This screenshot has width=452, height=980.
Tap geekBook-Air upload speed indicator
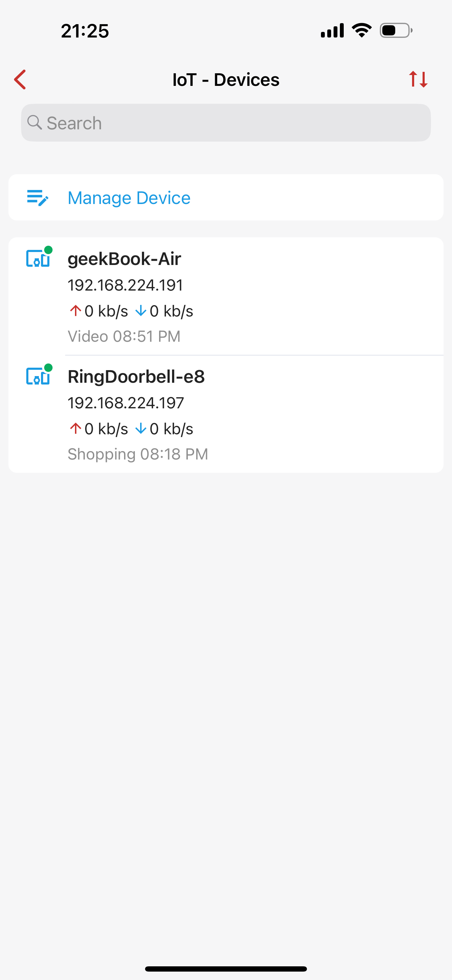coord(99,311)
